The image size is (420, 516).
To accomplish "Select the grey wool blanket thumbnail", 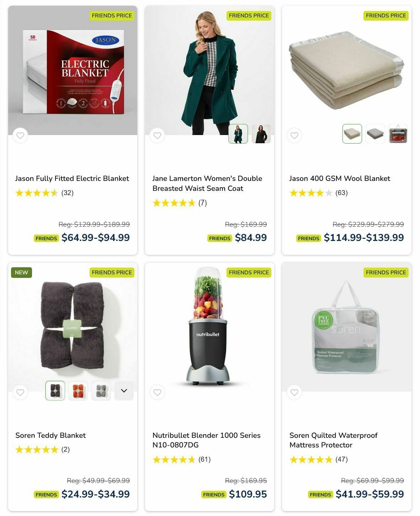I will tap(375, 134).
